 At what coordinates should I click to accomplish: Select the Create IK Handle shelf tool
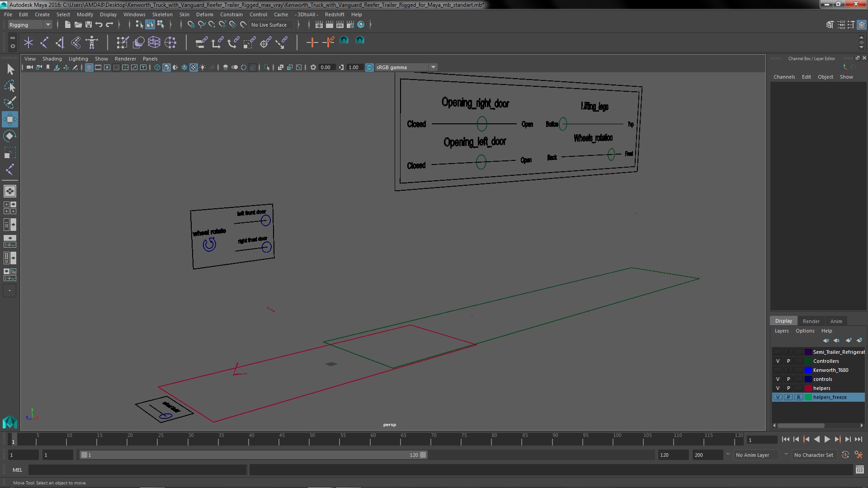click(x=60, y=42)
